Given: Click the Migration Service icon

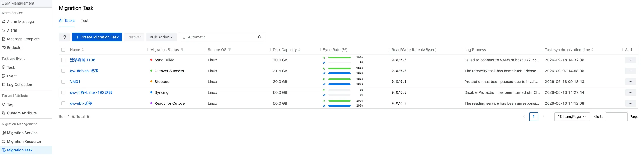Looking at the screenshot, I should [4, 133].
